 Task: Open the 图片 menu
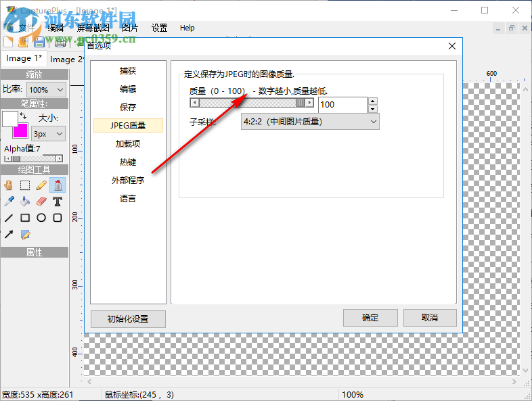[130, 28]
